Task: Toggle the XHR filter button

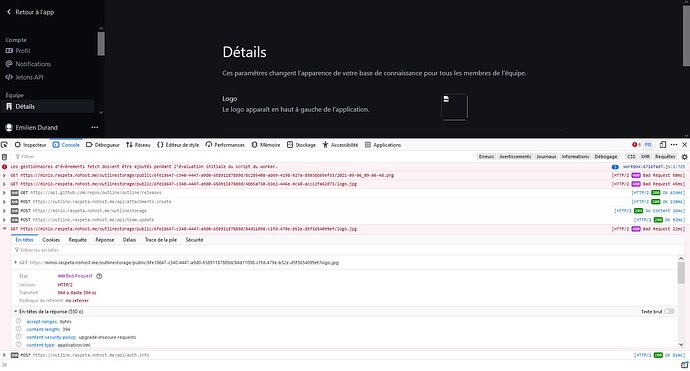Action: point(645,157)
